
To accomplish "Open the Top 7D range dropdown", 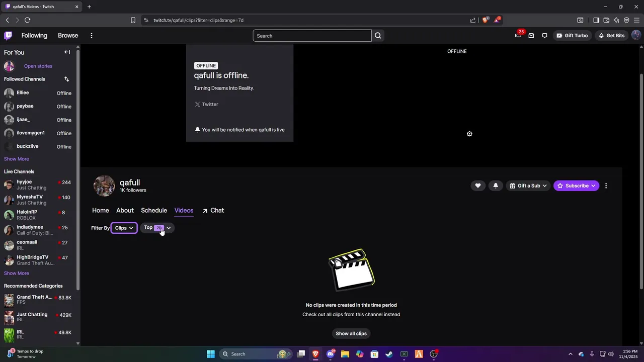I will 157,228.
